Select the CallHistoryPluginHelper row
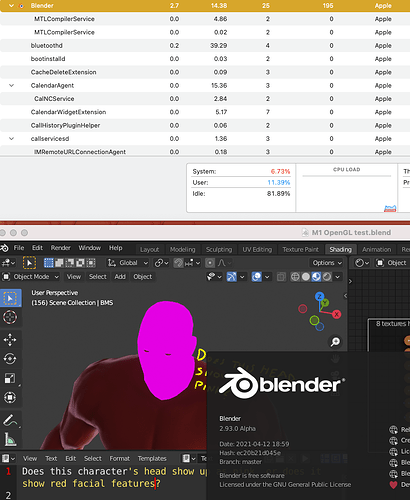 pos(205,125)
